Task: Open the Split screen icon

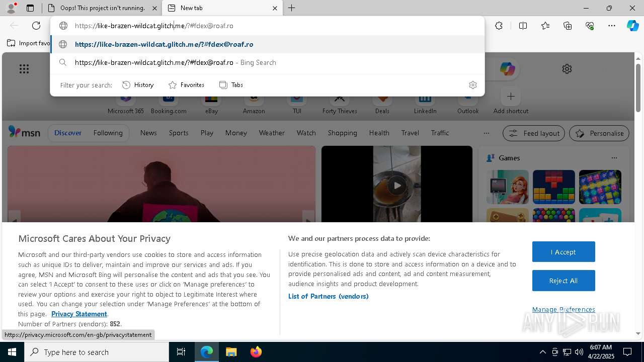Action: pyautogui.click(x=523, y=26)
